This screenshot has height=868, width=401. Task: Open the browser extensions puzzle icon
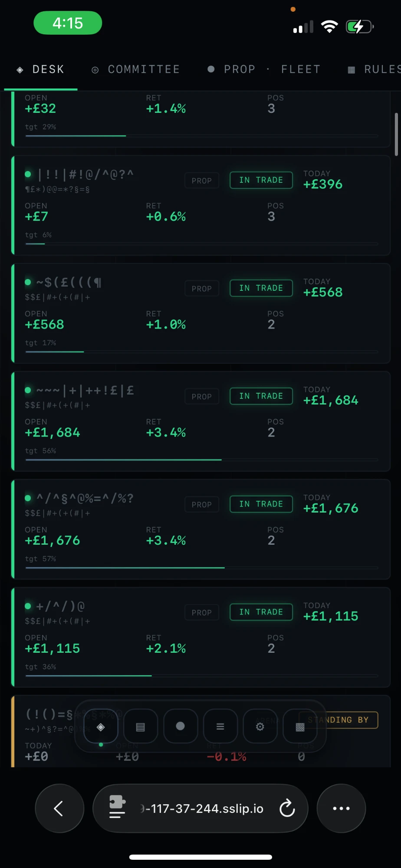click(x=117, y=807)
